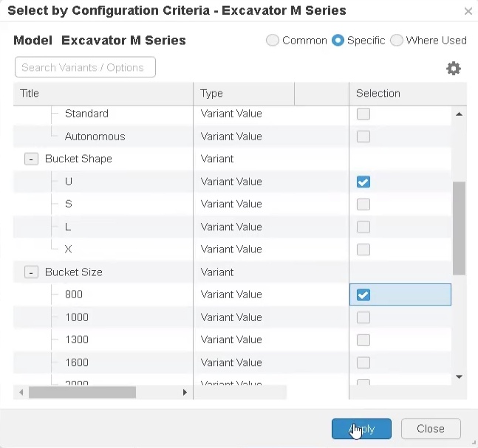
Task: Click the Search Variants / Options field
Action: [85, 67]
